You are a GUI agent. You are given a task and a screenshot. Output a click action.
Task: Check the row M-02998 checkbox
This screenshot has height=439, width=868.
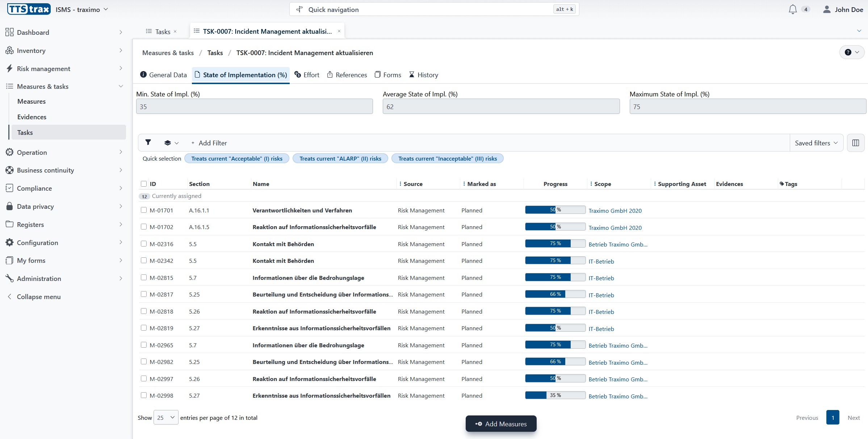[x=144, y=395]
